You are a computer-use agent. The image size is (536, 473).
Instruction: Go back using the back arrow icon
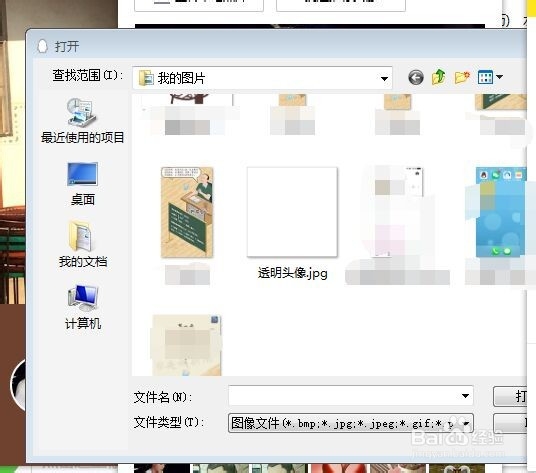point(416,78)
